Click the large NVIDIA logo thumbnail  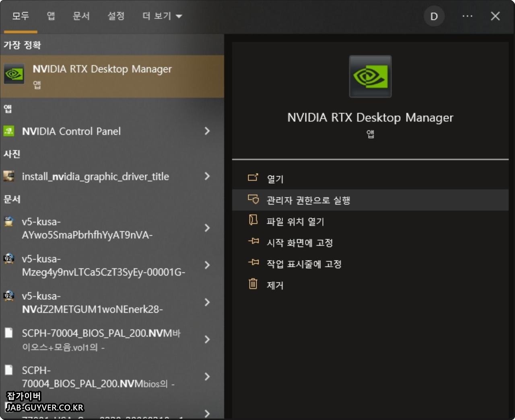point(370,76)
